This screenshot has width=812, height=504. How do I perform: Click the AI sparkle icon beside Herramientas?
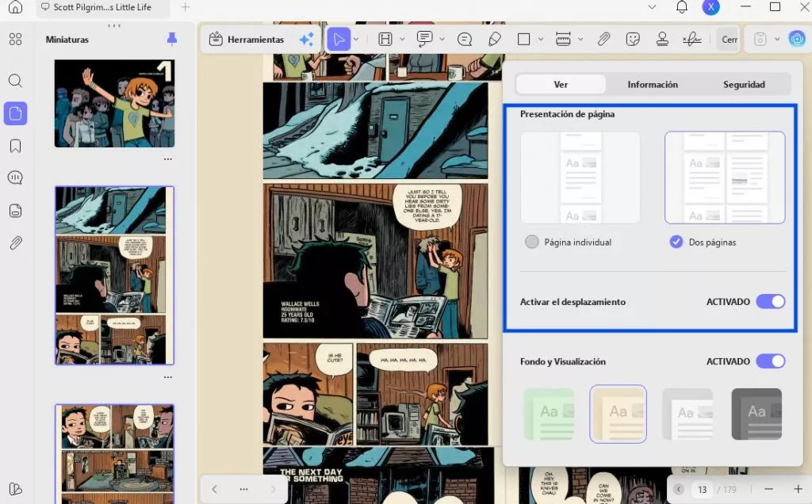[307, 40]
